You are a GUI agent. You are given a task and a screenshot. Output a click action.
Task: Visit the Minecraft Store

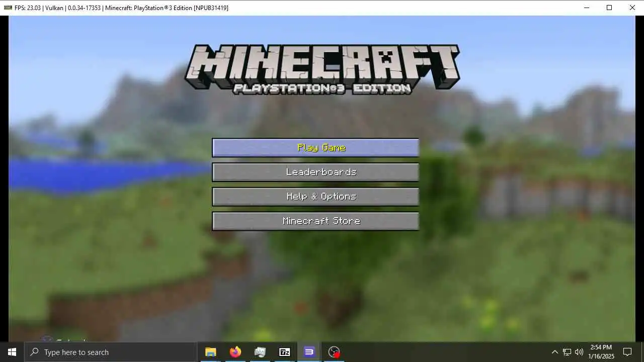[315, 221]
